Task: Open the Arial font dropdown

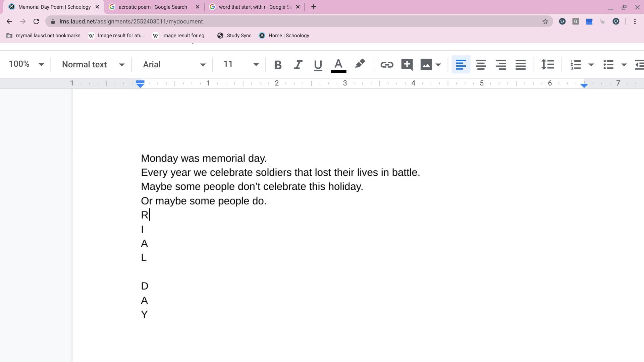Action: [x=174, y=65]
